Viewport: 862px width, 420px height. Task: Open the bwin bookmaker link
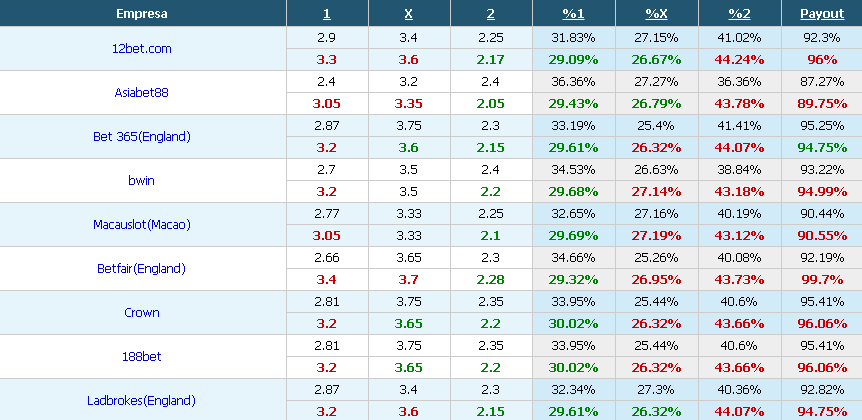142,180
